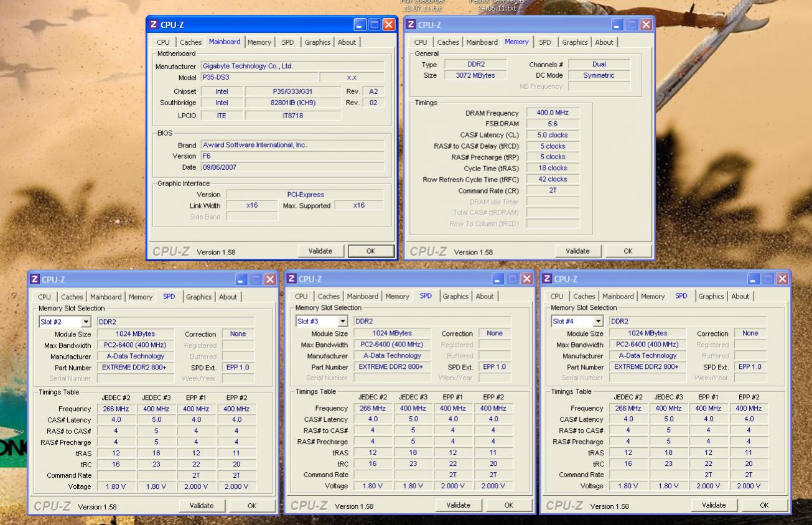Click the 2T Command Rate value in Memory window
Image resolution: width=812 pixels, height=525 pixels.
(553, 190)
